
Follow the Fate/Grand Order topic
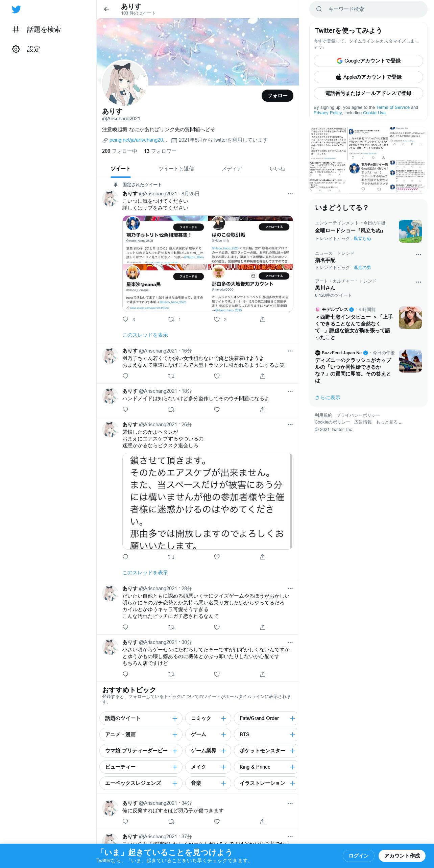pyautogui.click(x=292, y=718)
